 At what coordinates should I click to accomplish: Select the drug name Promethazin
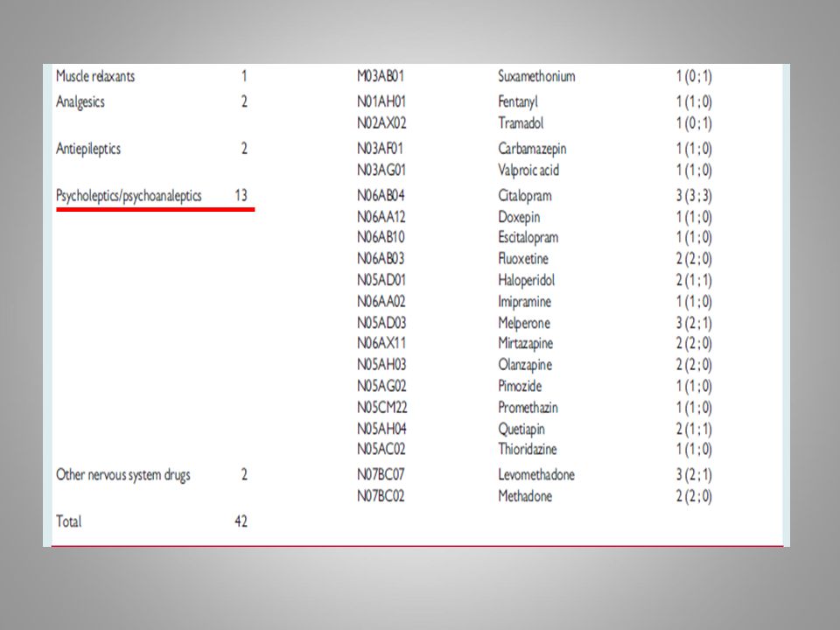(528, 408)
